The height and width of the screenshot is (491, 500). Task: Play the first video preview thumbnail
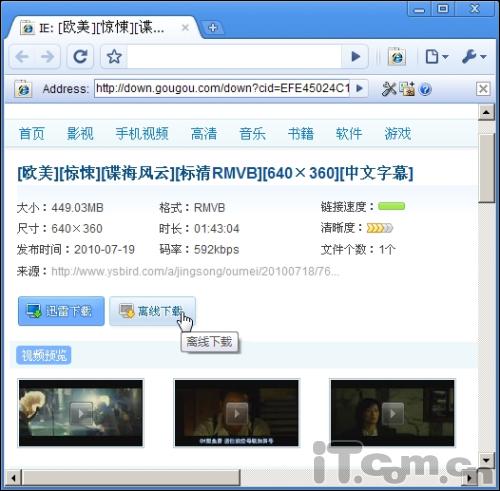coord(81,413)
